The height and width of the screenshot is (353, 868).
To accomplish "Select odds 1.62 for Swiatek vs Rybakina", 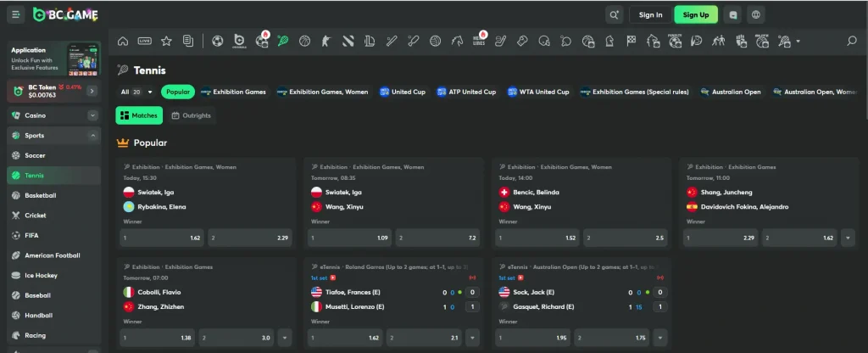I will [x=160, y=238].
